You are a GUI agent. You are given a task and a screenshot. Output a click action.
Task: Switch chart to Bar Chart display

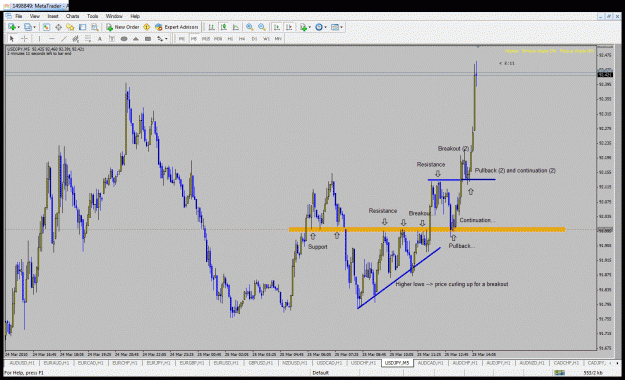(211, 27)
